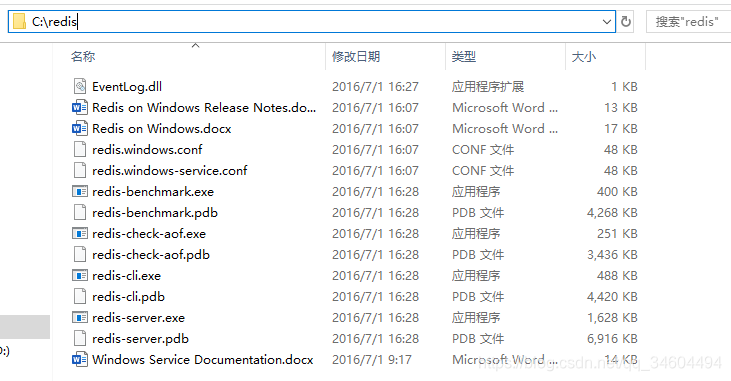Select Windows Service Documentation.docx file name
The image size is (731, 381).
pyautogui.click(x=203, y=360)
